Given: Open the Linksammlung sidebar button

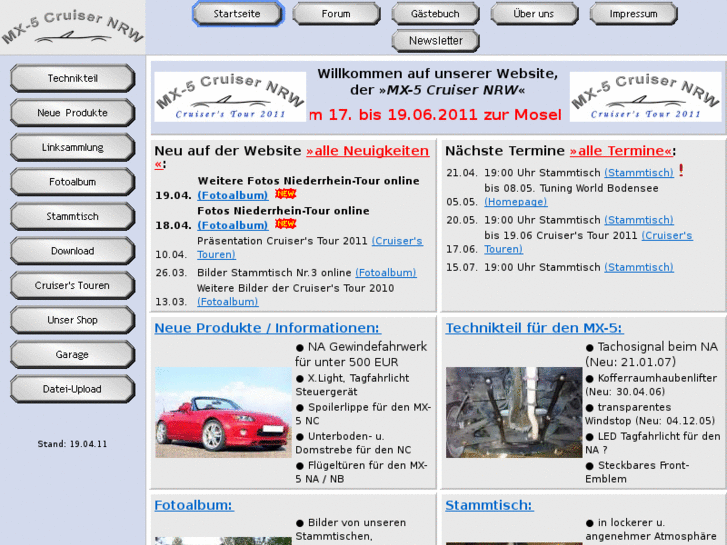Looking at the screenshot, I should point(73,147).
